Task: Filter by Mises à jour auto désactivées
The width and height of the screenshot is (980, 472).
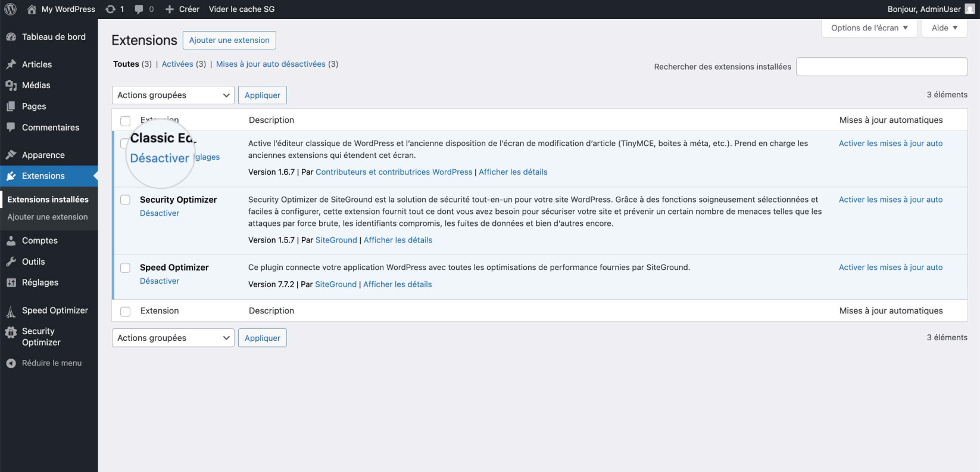Action: [x=271, y=64]
